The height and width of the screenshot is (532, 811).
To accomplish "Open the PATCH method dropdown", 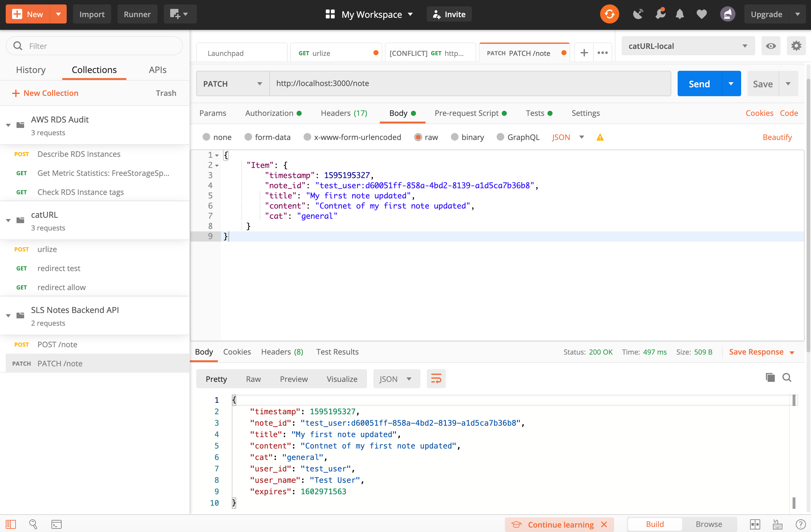I will (x=233, y=84).
